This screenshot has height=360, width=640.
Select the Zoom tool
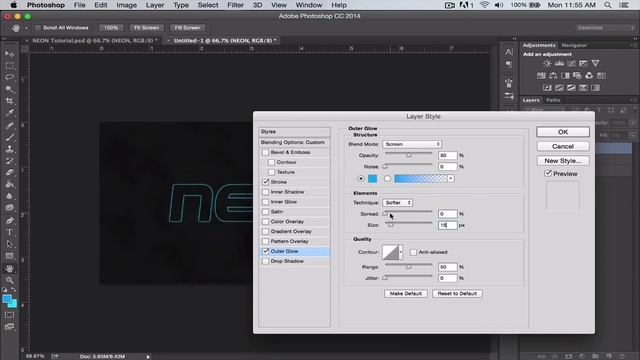(9, 280)
